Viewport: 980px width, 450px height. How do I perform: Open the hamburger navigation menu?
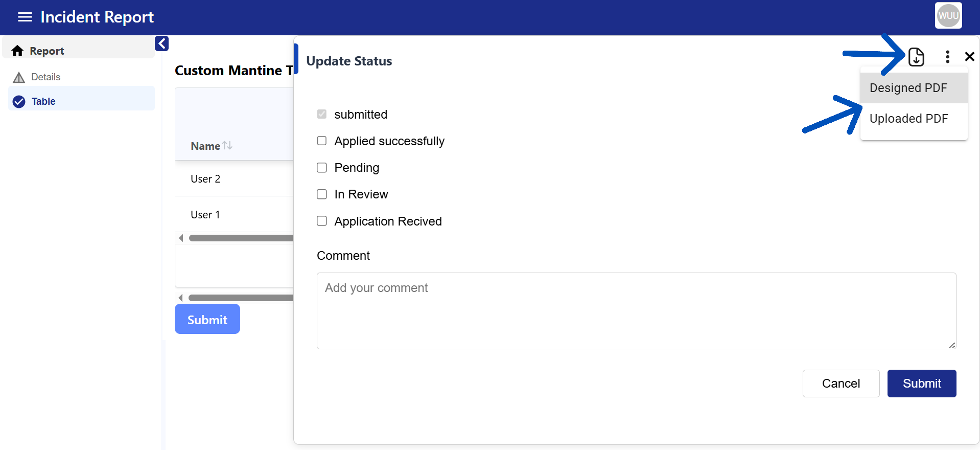point(25,17)
